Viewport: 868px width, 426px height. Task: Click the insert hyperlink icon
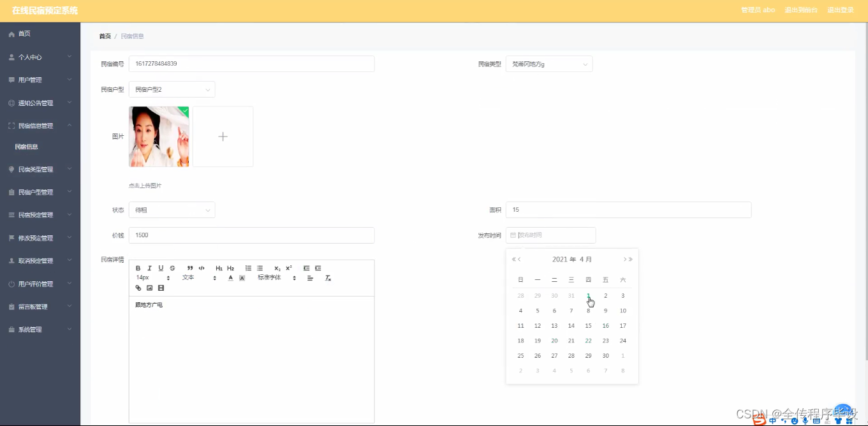pyautogui.click(x=138, y=288)
